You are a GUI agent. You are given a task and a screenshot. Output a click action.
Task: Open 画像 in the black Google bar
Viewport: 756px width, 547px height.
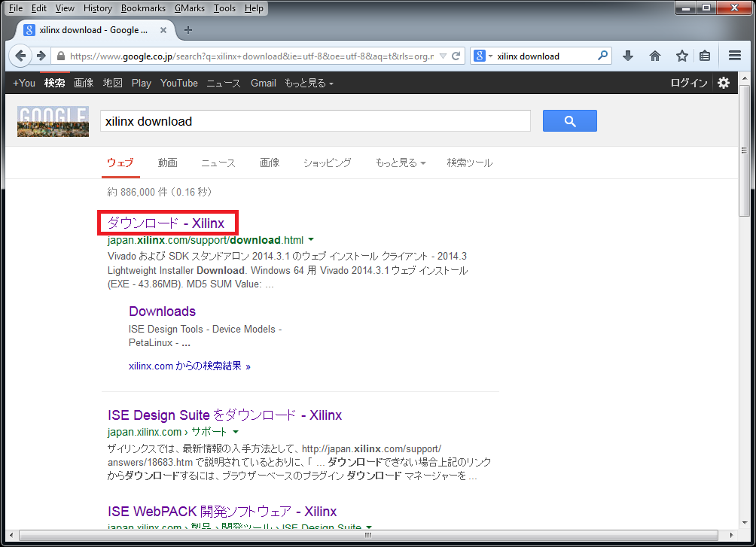point(84,84)
